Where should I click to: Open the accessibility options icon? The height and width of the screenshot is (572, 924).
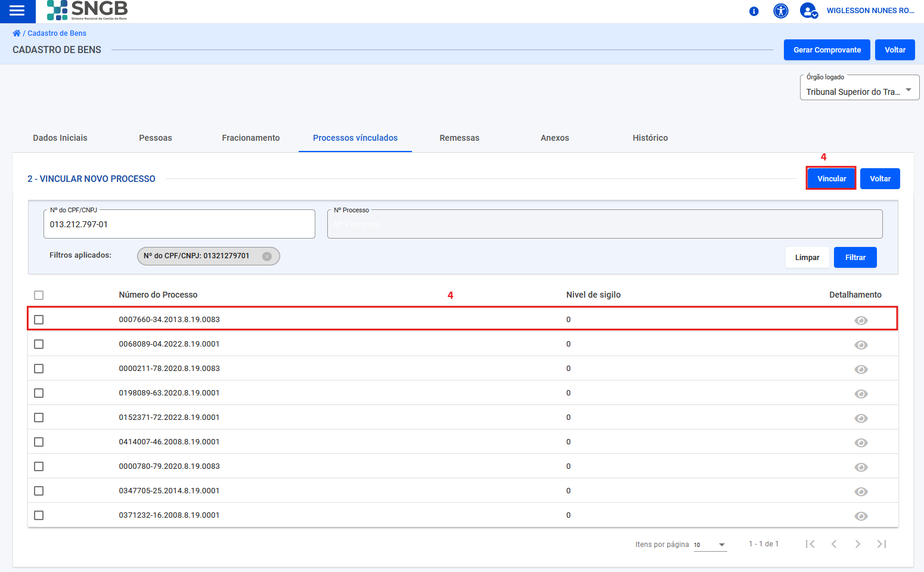tap(781, 11)
